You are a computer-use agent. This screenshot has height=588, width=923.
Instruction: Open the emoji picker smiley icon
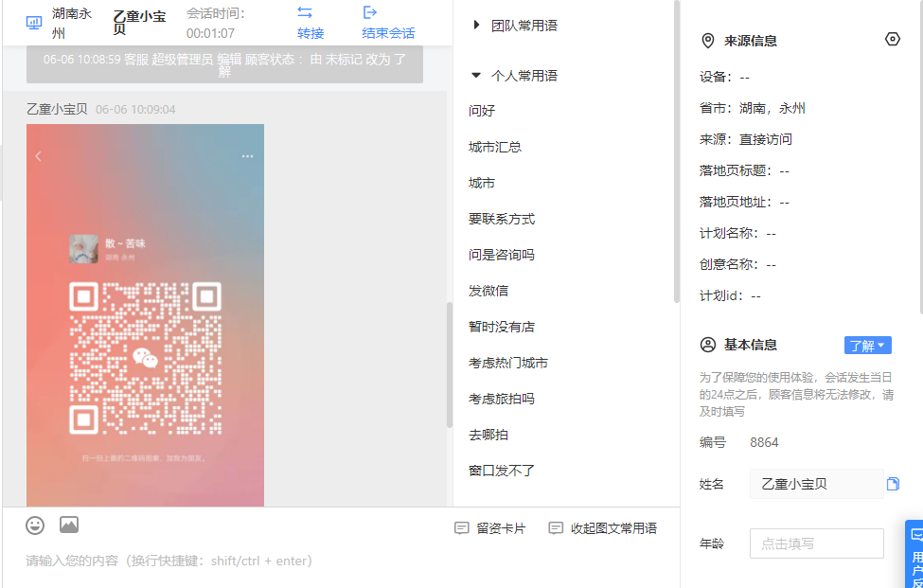(35, 525)
